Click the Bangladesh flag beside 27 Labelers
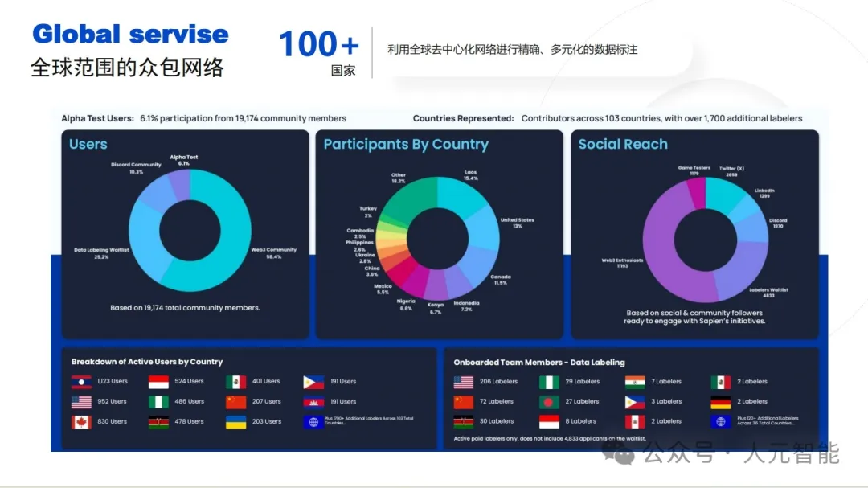 click(x=549, y=402)
